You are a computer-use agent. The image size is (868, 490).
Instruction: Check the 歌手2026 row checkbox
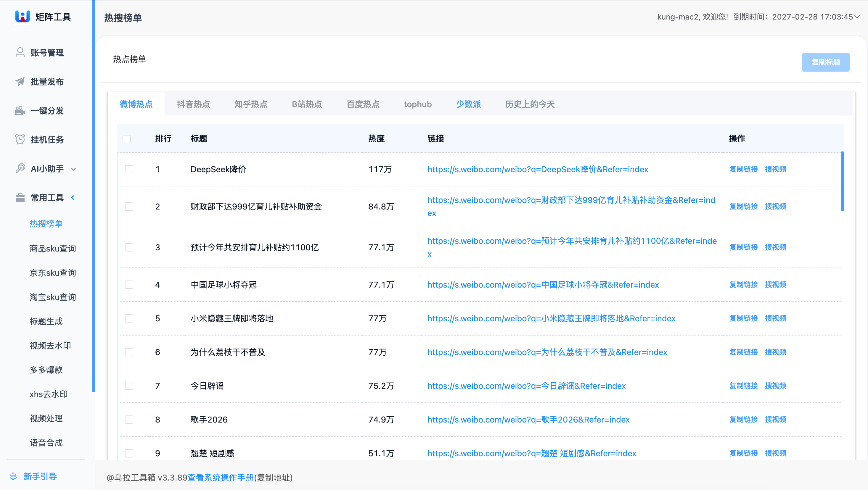click(x=129, y=419)
